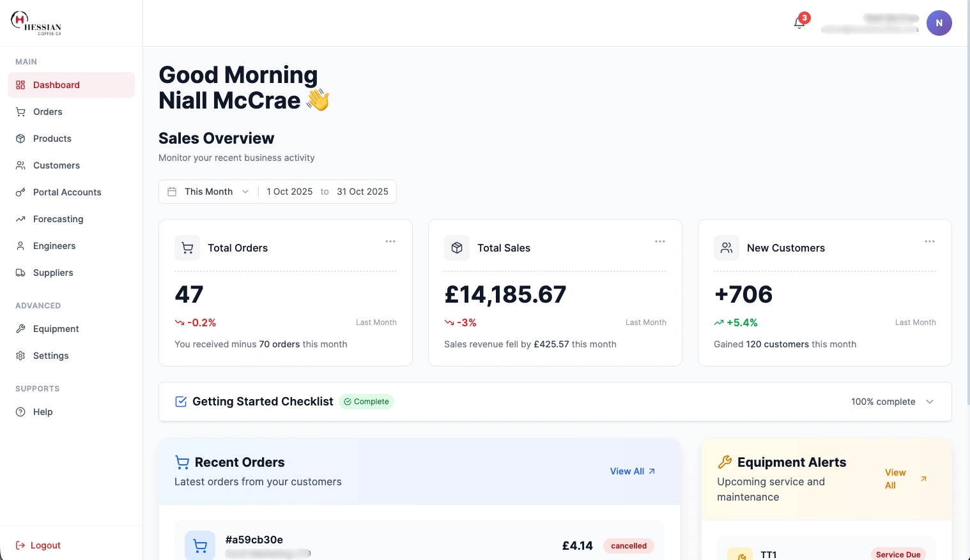Expand the Getting Started Checklist
Screen dimensions: 970x560
coord(930,402)
